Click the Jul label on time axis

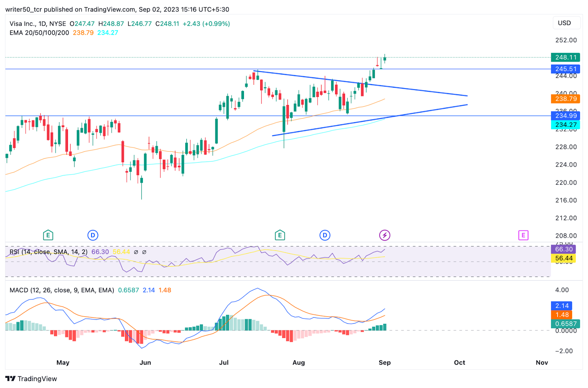(x=224, y=363)
